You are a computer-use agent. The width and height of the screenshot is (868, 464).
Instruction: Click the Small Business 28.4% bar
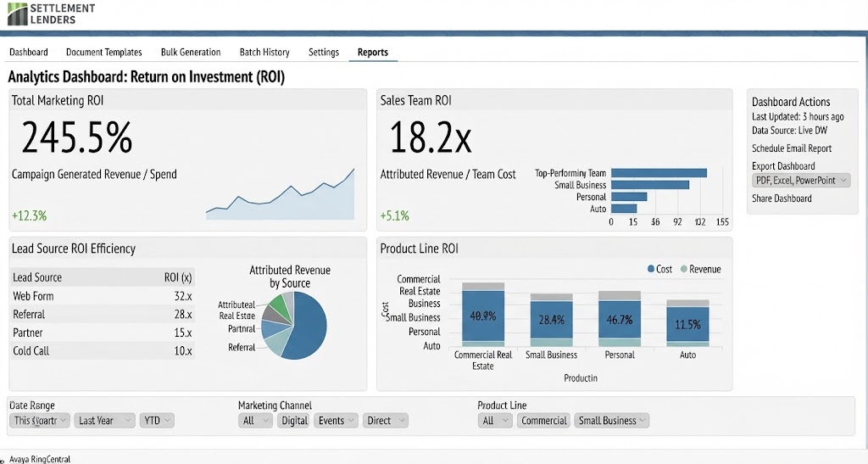tap(551, 320)
